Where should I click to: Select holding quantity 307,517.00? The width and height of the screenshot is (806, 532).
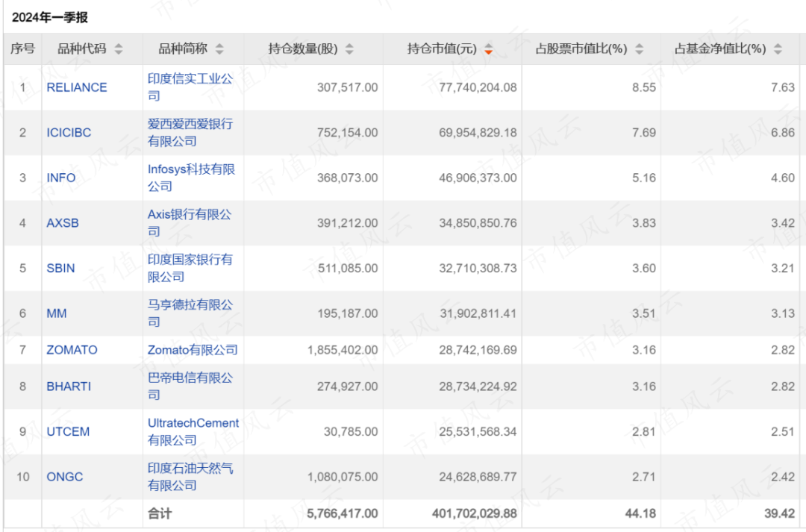tap(348, 87)
